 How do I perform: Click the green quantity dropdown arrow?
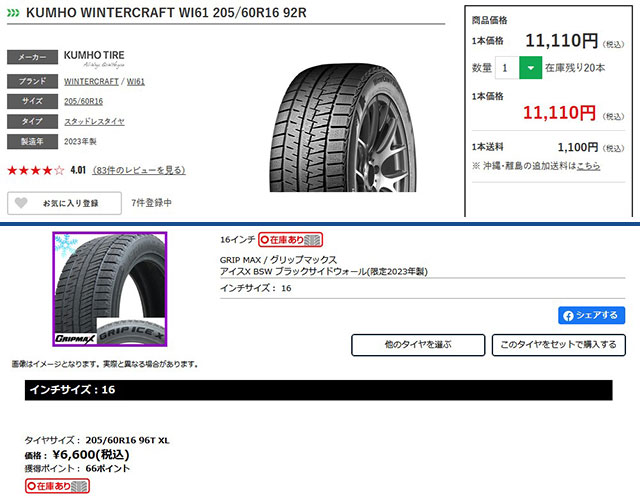tap(530, 68)
